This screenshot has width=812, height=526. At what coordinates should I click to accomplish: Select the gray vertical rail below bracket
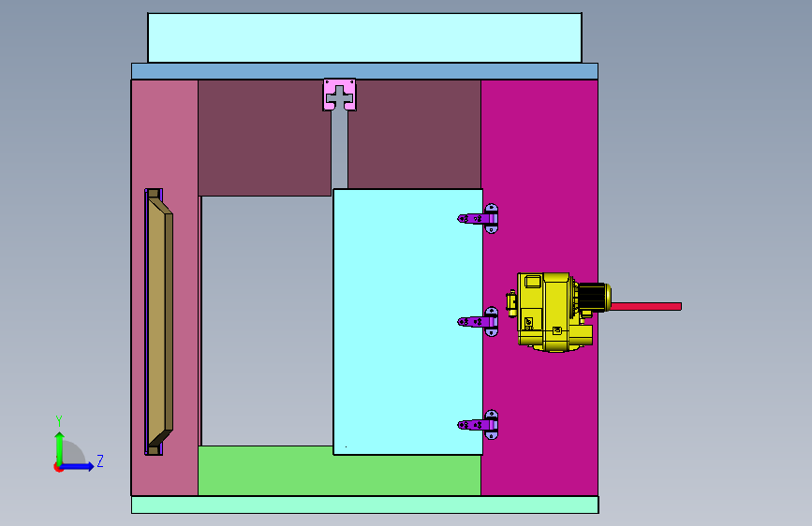[x=340, y=150]
